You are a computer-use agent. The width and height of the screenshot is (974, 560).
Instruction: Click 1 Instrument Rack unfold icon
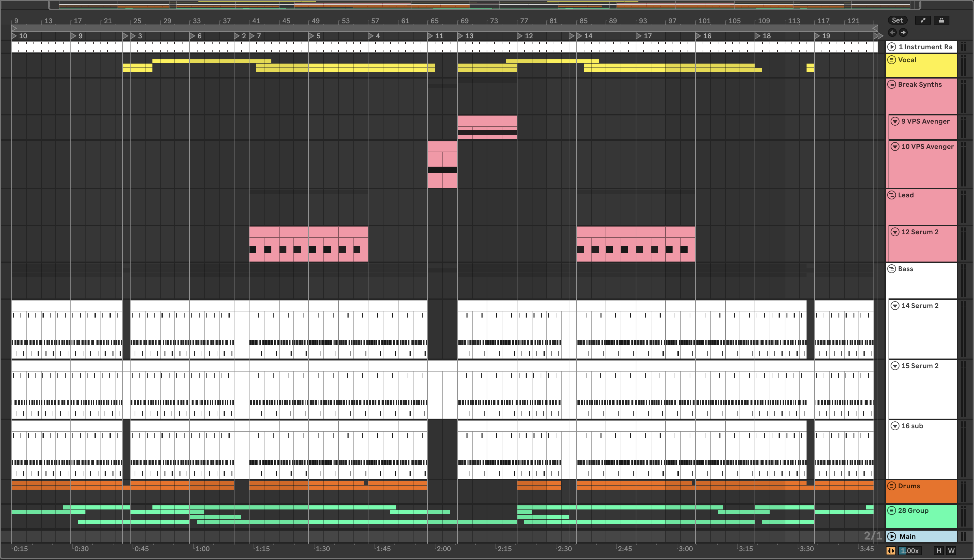pos(892,47)
